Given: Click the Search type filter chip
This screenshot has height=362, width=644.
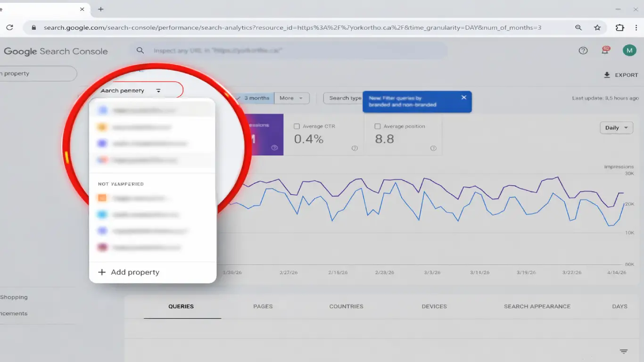Looking at the screenshot, I should pyautogui.click(x=343, y=98).
